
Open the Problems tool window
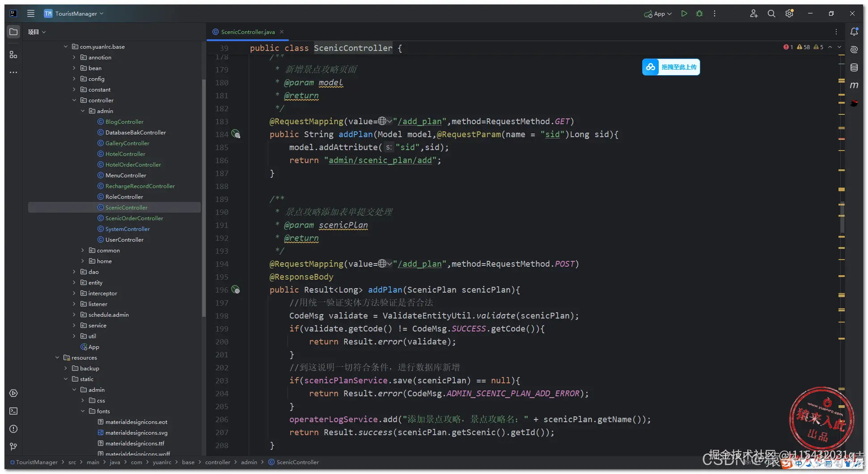click(13, 429)
